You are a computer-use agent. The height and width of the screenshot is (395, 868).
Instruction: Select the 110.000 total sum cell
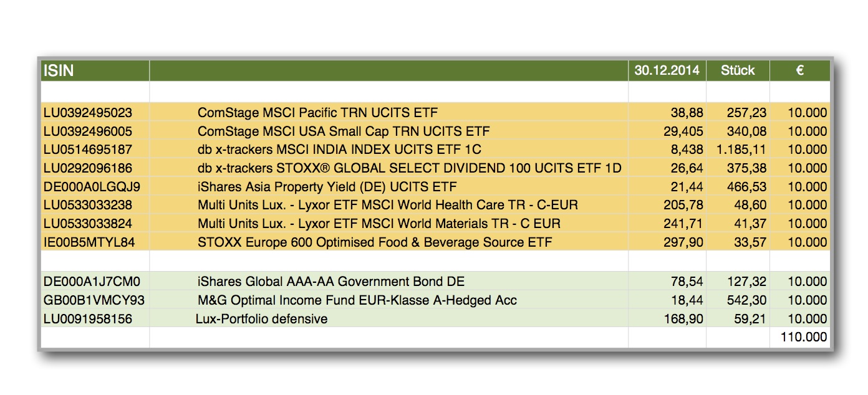coord(803,337)
